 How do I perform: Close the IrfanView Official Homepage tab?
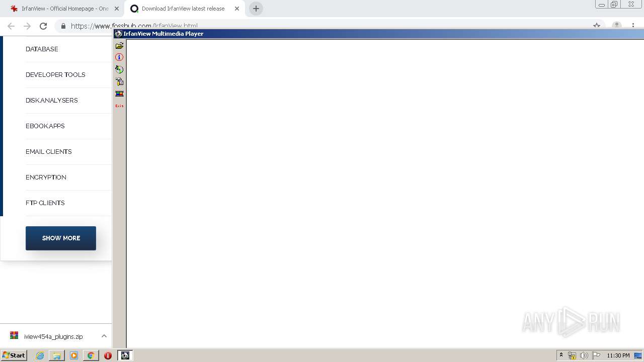coord(117,9)
